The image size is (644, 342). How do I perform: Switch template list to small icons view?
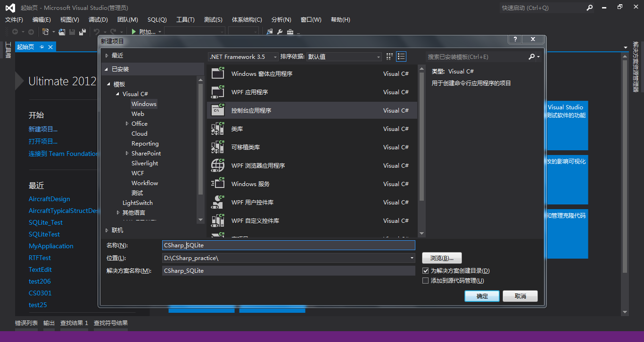(x=389, y=57)
